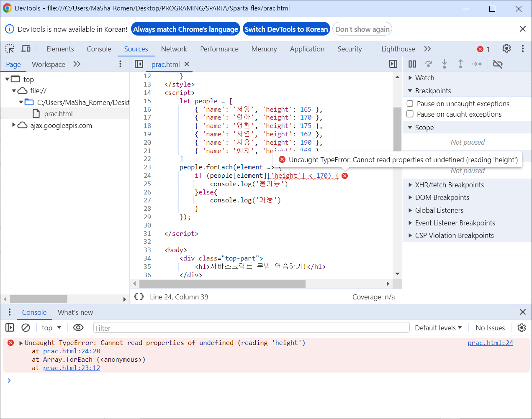
Task: Expand the Uncaught TypeError console message
Action: pyautogui.click(x=21, y=343)
